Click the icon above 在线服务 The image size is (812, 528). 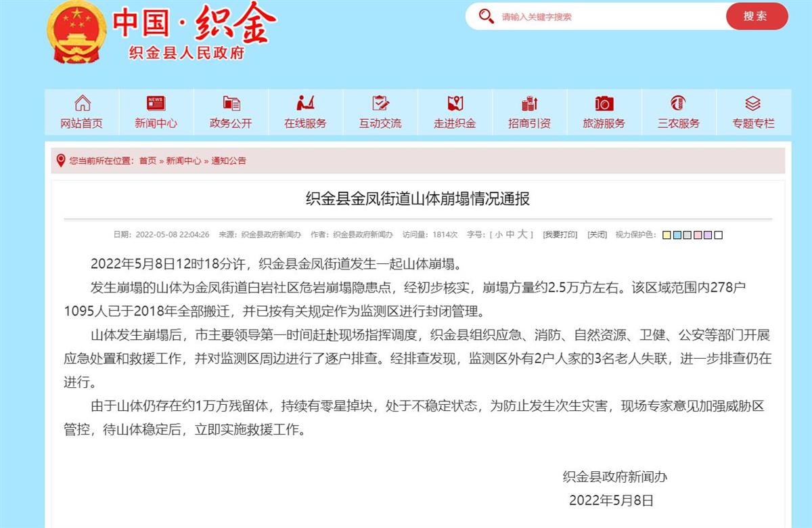pyautogui.click(x=306, y=104)
